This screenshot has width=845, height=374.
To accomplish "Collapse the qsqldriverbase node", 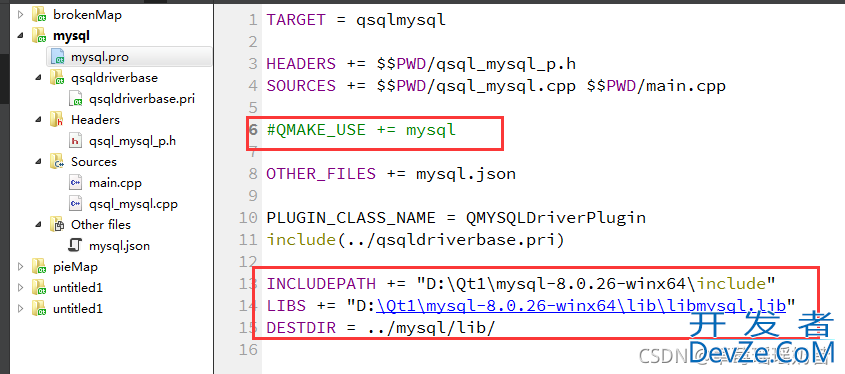I will (38, 78).
